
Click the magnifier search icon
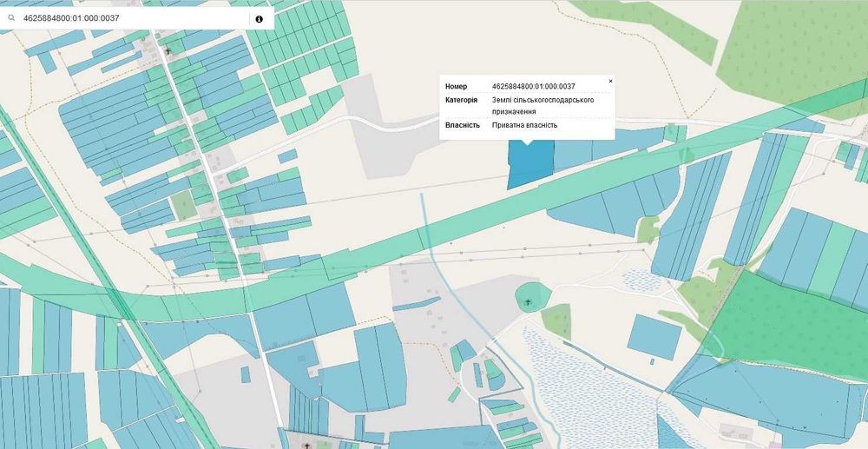coord(11,18)
